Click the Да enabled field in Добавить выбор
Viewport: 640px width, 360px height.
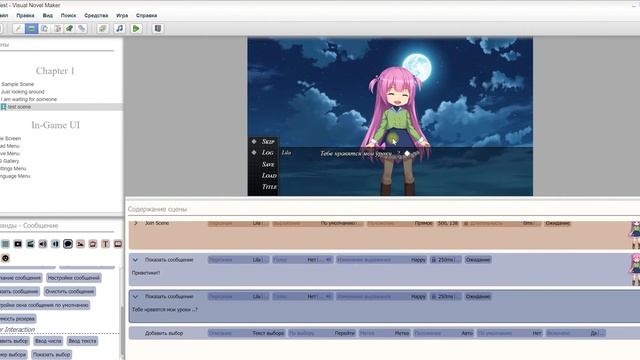click(x=576, y=333)
